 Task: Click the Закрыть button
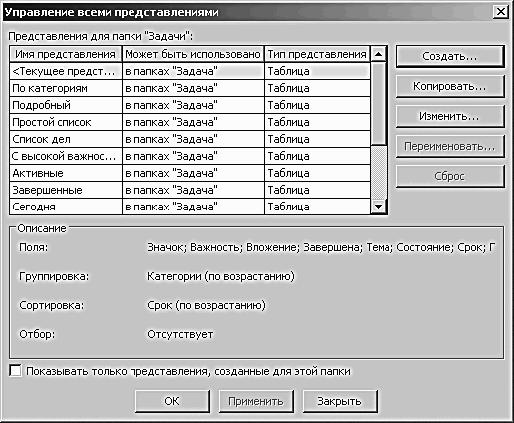340,401
